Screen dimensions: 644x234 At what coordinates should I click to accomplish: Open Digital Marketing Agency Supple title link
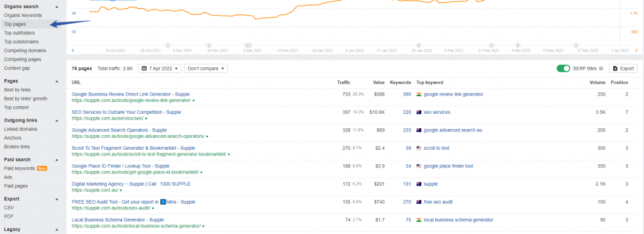131,184
